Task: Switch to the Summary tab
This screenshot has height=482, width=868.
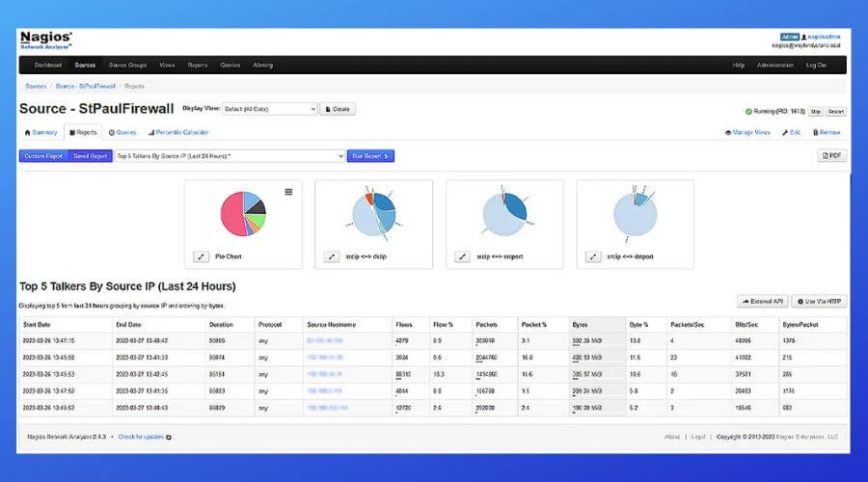Action: 41,132
